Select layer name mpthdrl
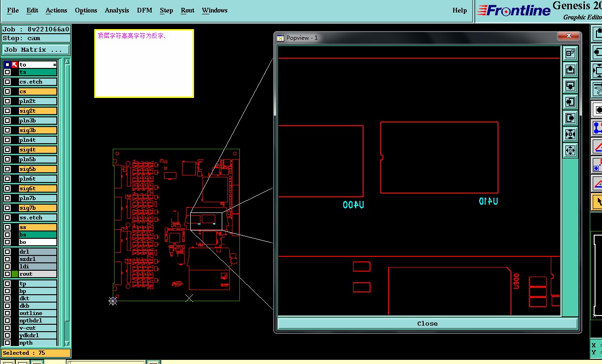The height and width of the screenshot is (364, 602). tap(37, 321)
